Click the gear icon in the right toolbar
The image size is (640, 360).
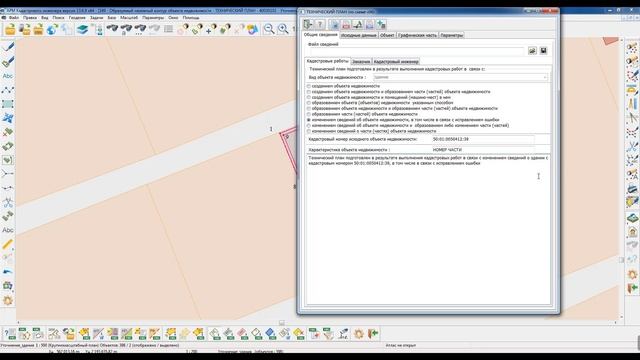(x=632, y=274)
